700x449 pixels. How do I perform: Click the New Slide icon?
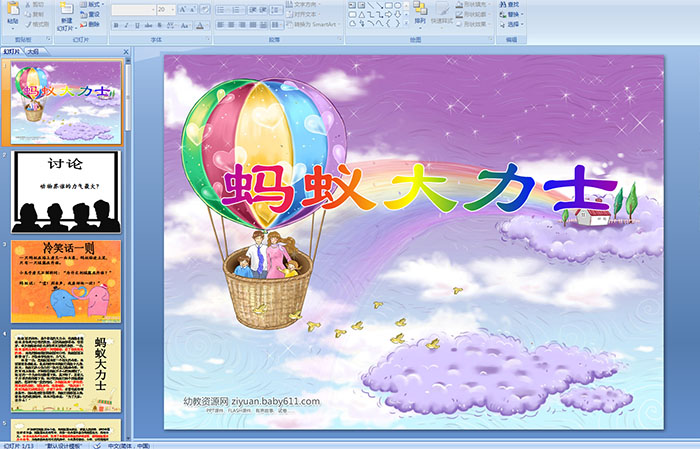pos(67,9)
